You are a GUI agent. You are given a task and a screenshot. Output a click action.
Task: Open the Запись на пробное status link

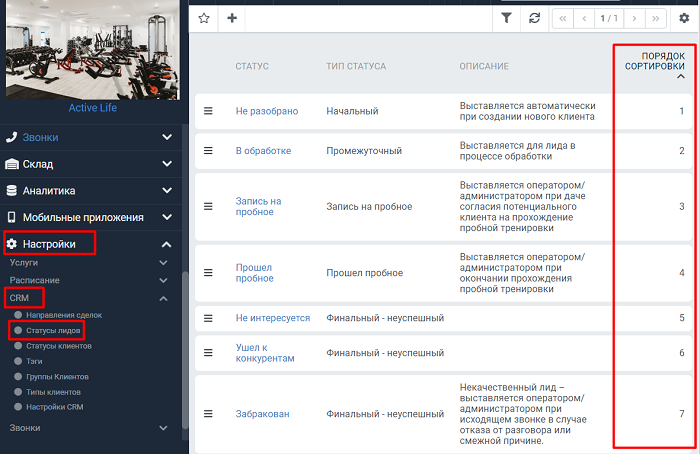coord(258,206)
